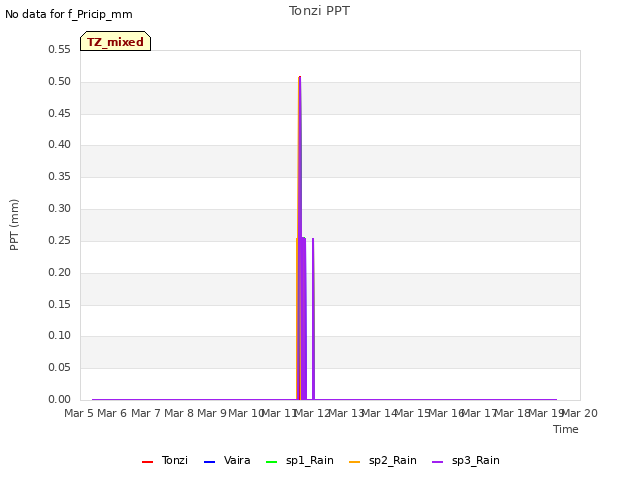This screenshot has height=480, width=640.
Task: Click the Mar 12 x-axis label
Action: (x=312, y=413)
